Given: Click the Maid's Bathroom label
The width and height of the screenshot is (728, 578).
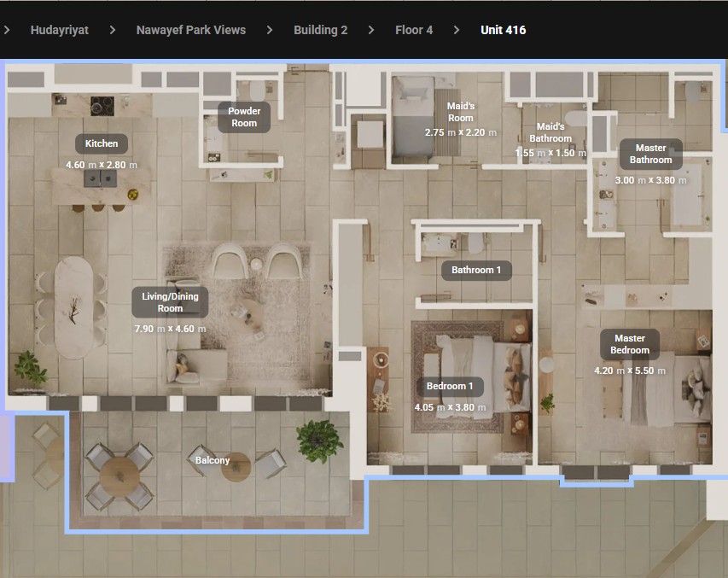Looking at the screenshot, I should click(550, 132).
